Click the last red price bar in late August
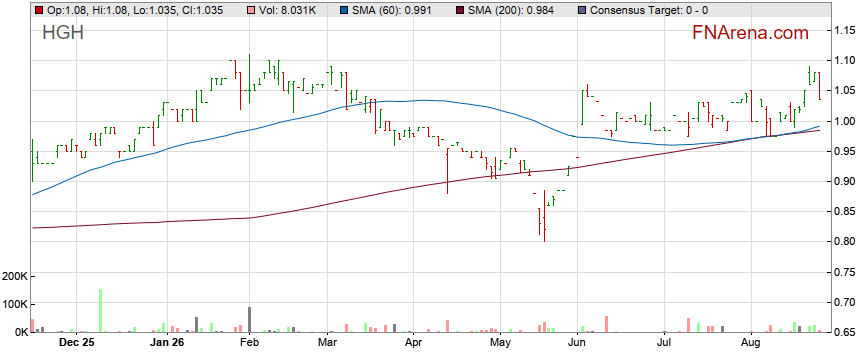Viewport: 859px width, 363px height. click(819, 86)
